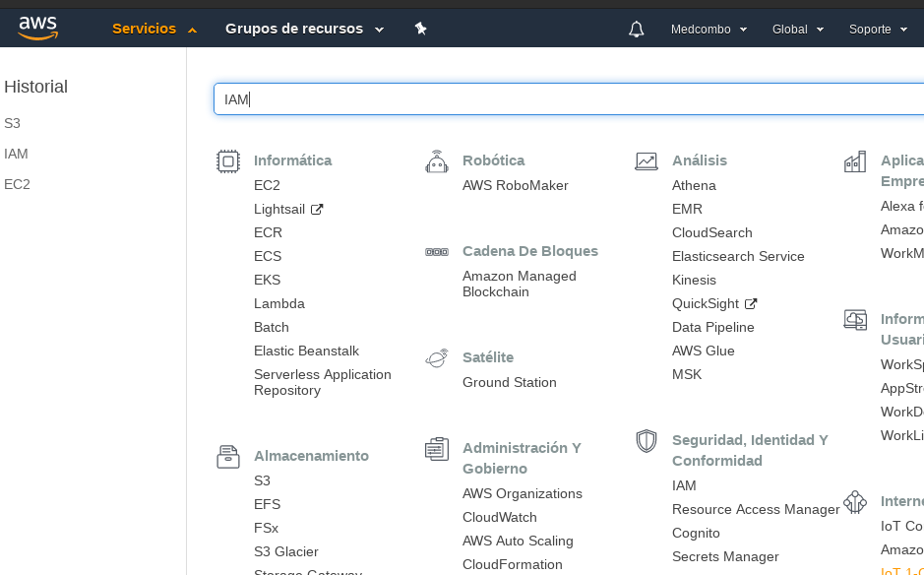Click the pin icon in the navigation bar
This screenshot has width=924, height=575.
(x=420, y=29)
